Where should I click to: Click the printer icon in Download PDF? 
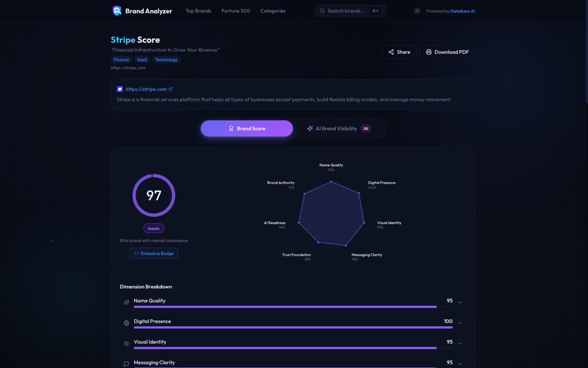click(429, 52)
